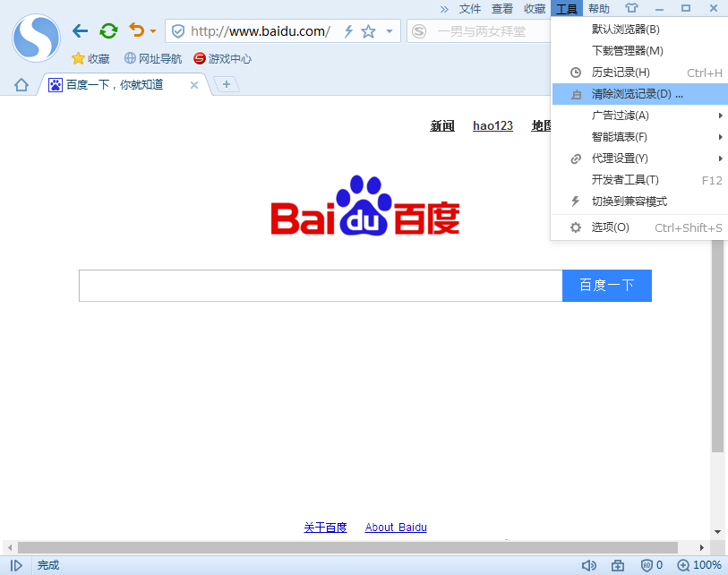Image resolution: width=728 pixels, height=575 pixels.
Task: Click the hao123 link
Action: [x=492, y=126]
